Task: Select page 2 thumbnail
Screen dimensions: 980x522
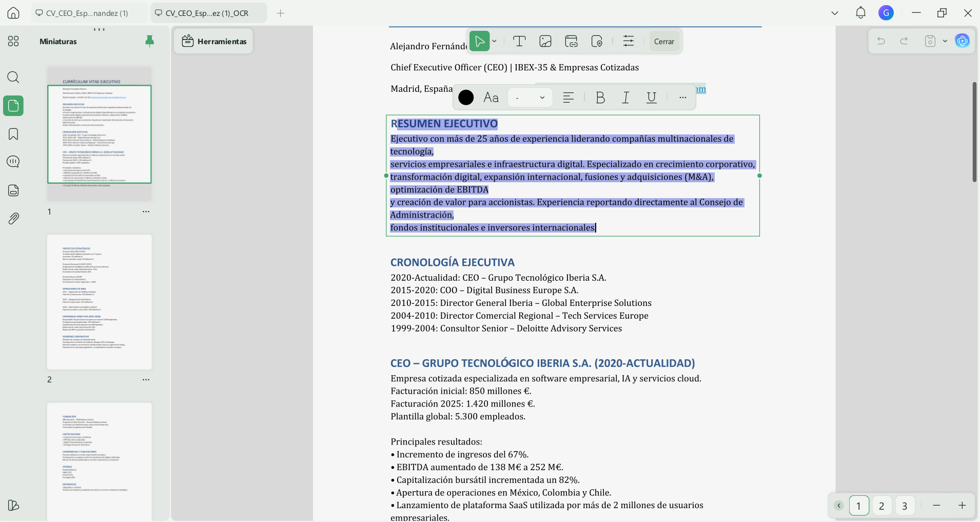Action: tap(100, 302)
